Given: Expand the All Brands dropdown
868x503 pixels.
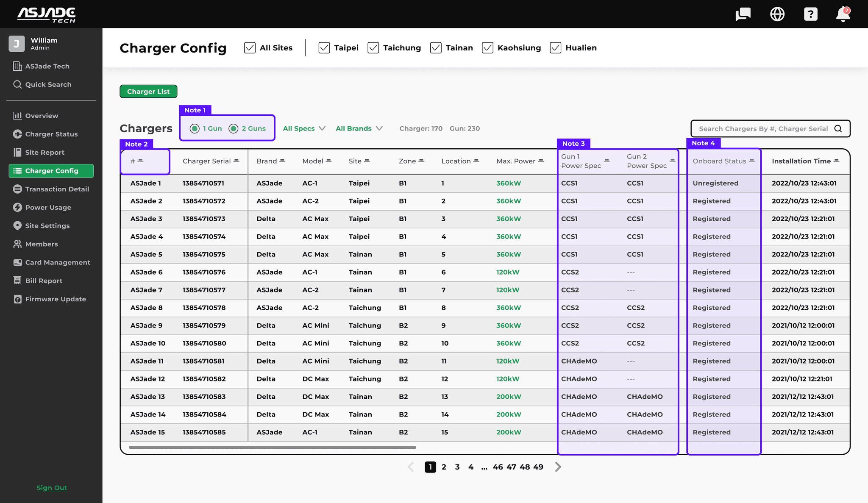Looking at the screenshot, I should (359, 128).
